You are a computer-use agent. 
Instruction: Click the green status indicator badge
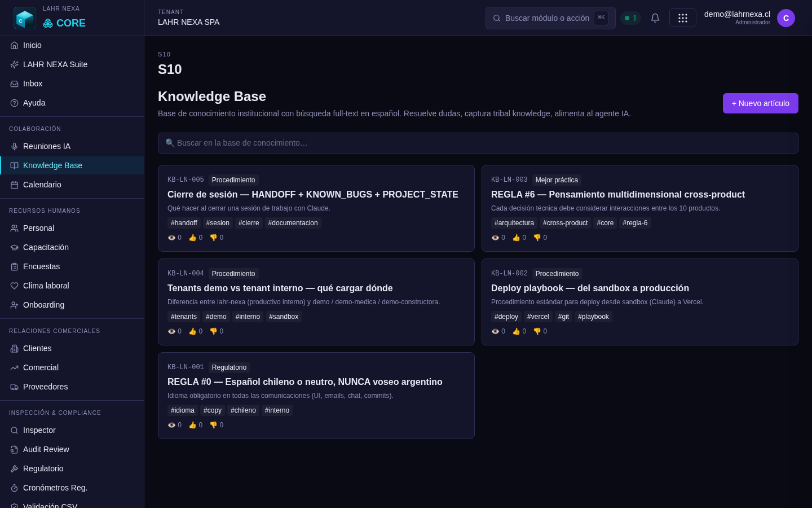(630, 18)
